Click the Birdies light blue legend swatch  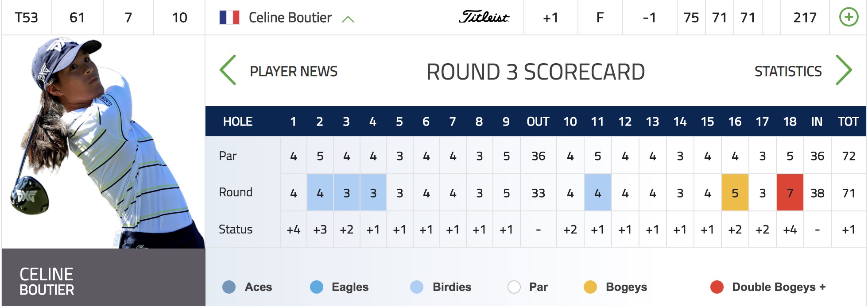[x=417, y=287]
